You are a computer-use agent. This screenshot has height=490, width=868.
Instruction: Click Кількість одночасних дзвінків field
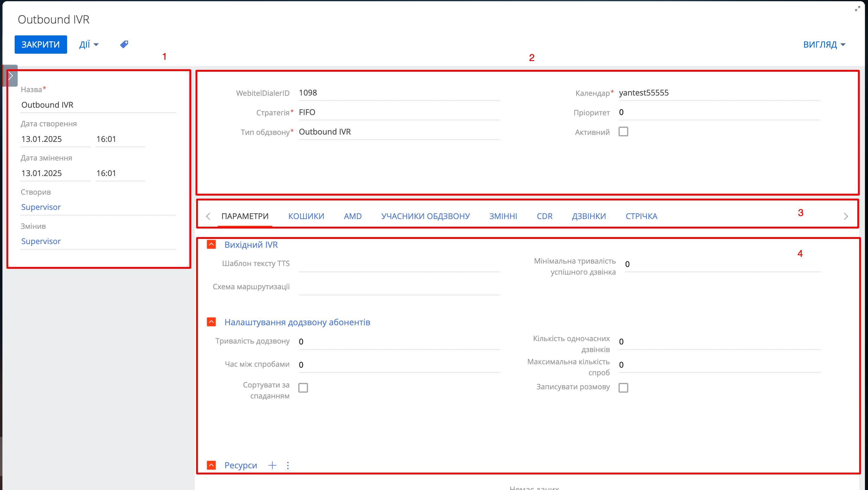(x=719, y=342)
